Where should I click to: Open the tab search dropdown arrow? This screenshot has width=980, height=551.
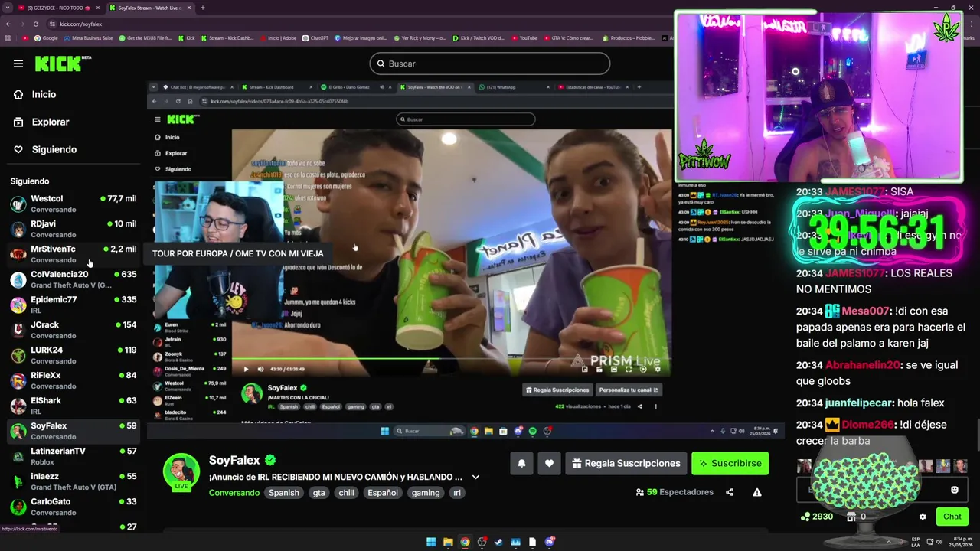click(8, 8)
